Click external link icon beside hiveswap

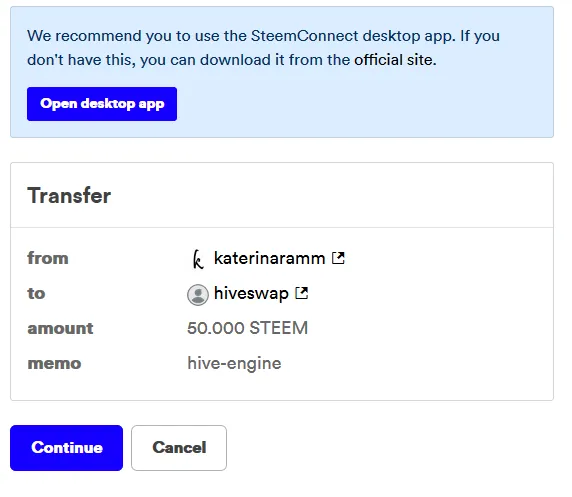[302, 293]
